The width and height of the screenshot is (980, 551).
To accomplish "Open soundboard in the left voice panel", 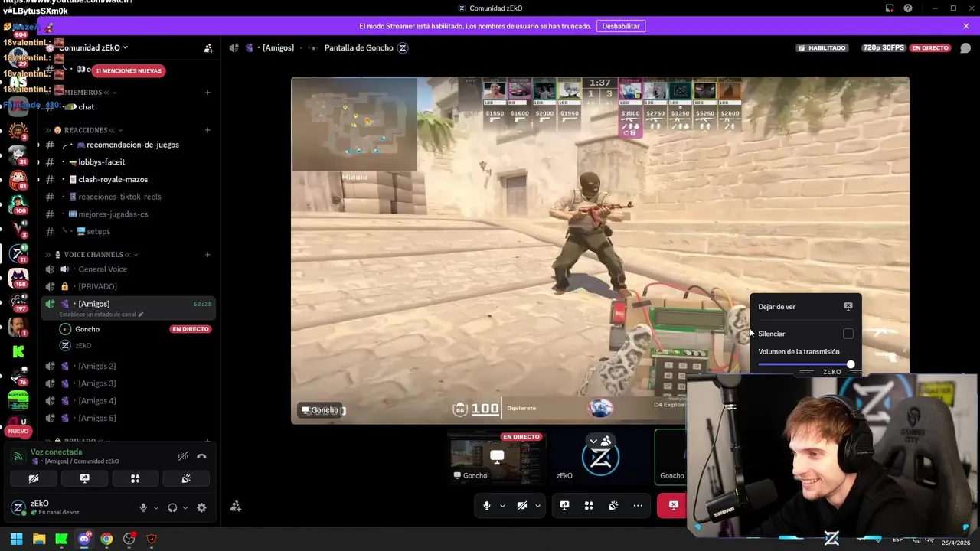I will (x=185, y=478).
